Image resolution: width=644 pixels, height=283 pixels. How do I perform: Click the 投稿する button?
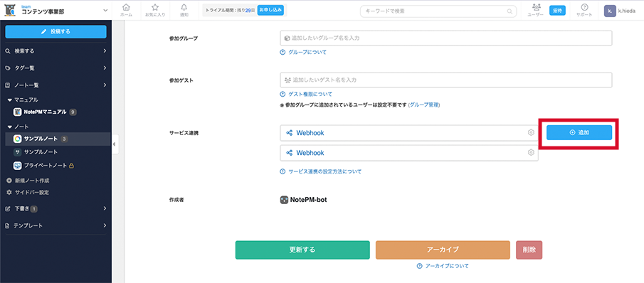(x=56, y=31)
